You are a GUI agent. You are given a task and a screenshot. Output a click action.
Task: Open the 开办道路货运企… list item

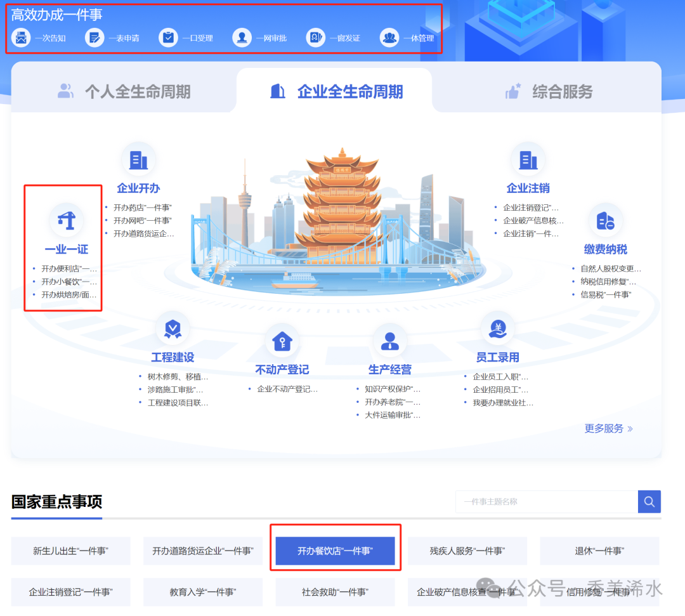[x=144, y=233]
